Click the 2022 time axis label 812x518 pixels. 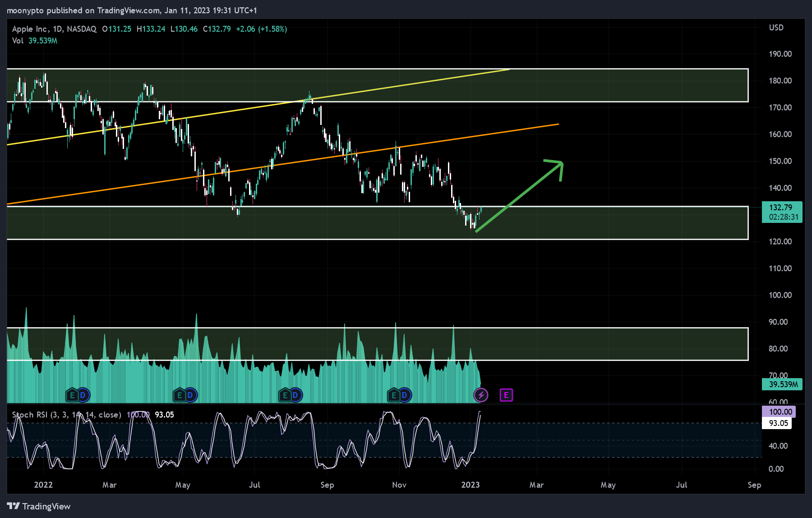(43, 485)
